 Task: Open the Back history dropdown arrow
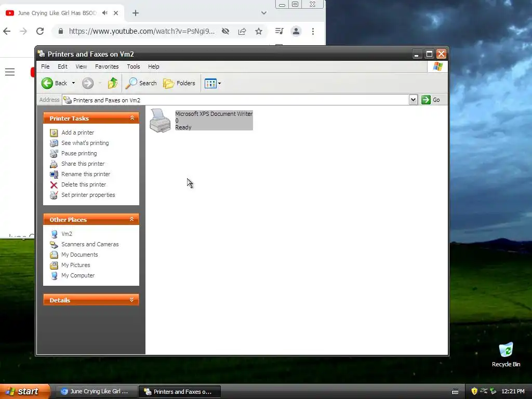(x=73, y=83)
